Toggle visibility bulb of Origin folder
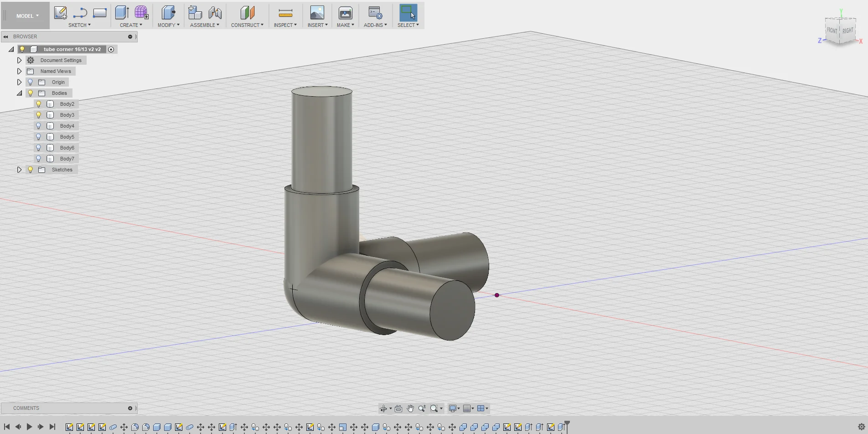Image resolution: width=868 pixels, height=434 pixels. (31, 82)
